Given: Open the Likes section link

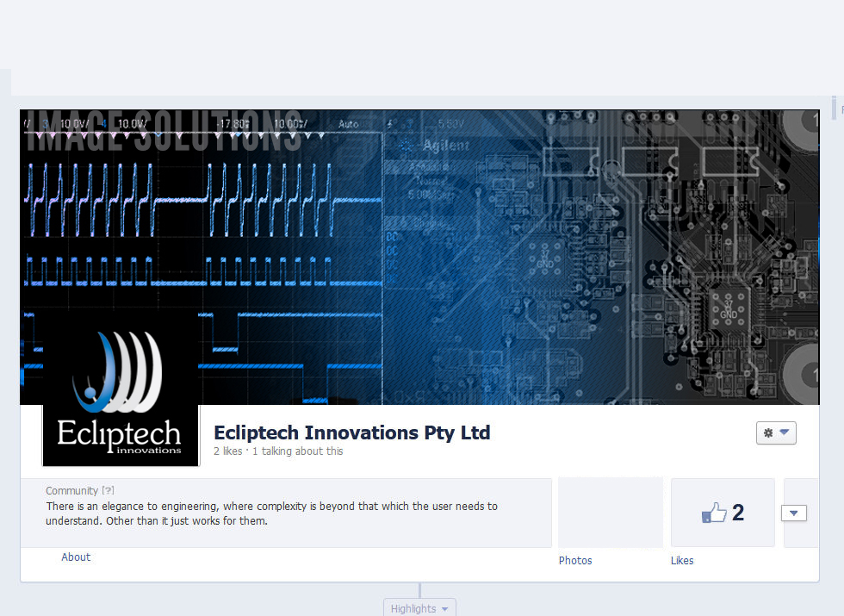Looking at the screenshot, I should pos(682,561).
